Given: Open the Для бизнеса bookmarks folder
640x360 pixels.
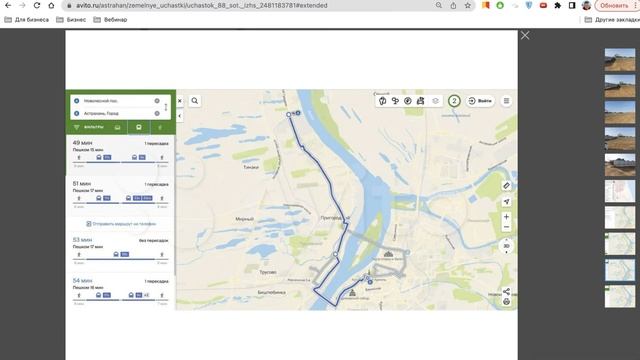Looking at the screenshot, I should pos(26,20).
